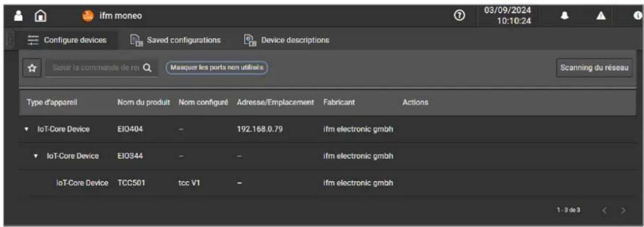
Task: Go to next page arrow
Action: 623,210
